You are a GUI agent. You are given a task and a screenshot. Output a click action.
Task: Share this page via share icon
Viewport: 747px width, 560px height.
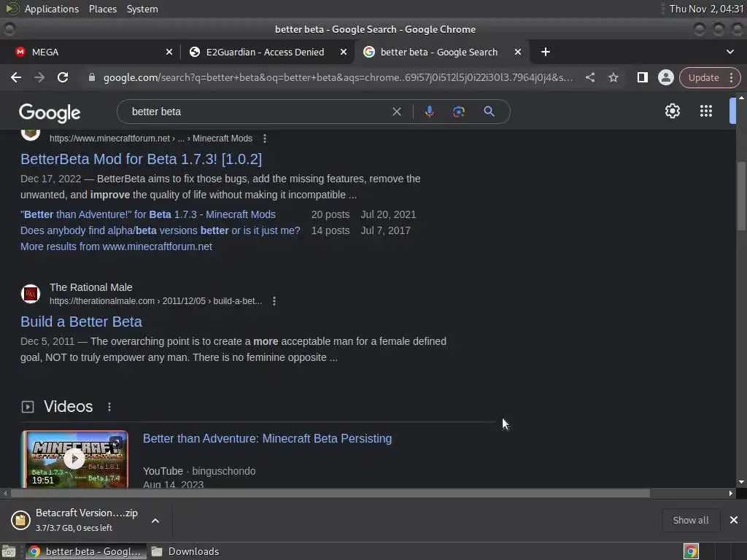[589, 77]
